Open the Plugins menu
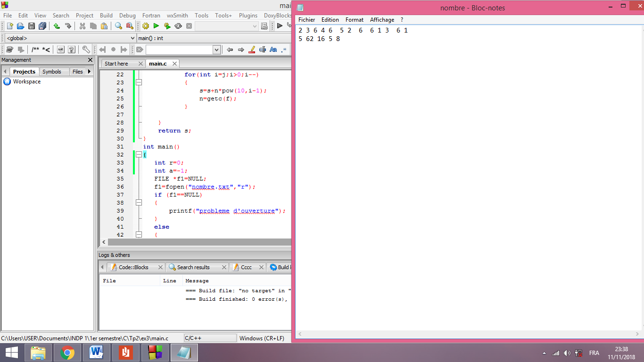The image size is (644, 362). coord(248,16)
